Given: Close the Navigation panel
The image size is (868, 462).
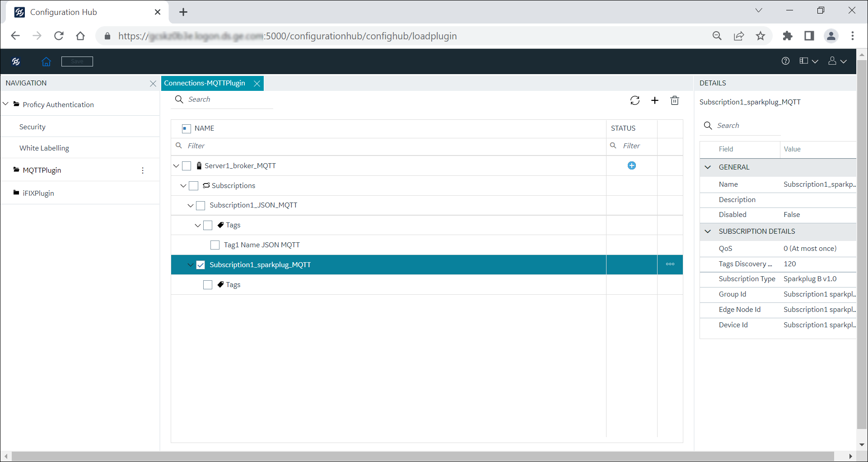Looking at the screenshot, I should pos(153,84).
